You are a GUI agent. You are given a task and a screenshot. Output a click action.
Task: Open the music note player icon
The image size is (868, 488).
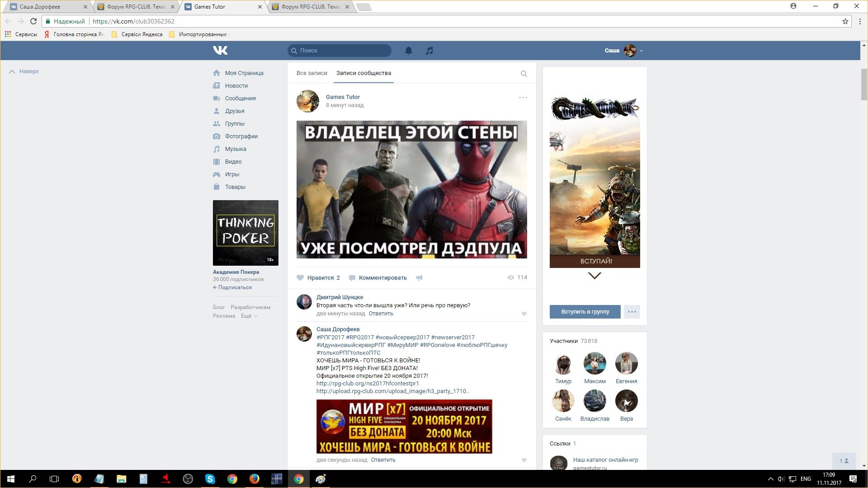(x=429, y=51)
